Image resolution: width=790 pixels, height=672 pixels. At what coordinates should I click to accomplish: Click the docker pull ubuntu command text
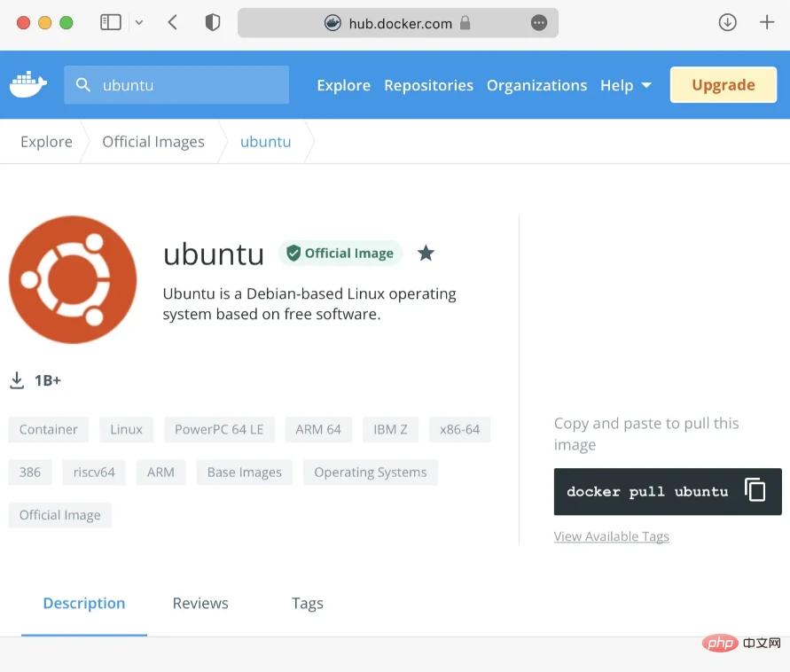tap(647, 491)
